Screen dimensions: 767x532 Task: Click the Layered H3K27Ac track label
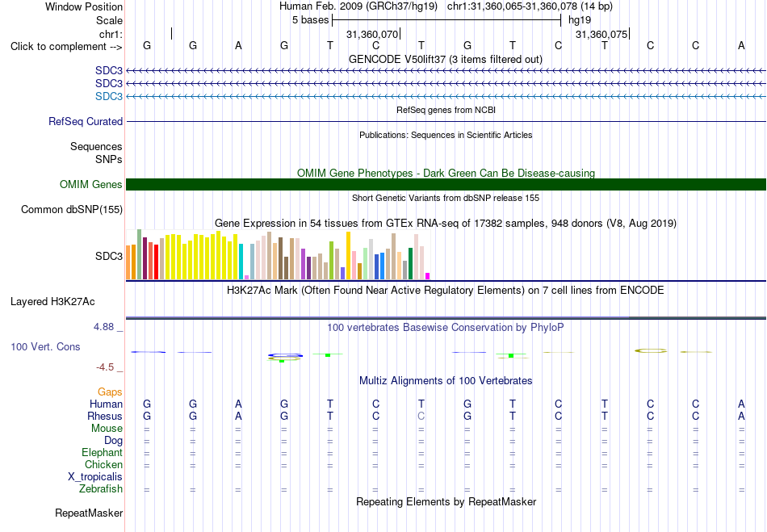pos(52,302)
